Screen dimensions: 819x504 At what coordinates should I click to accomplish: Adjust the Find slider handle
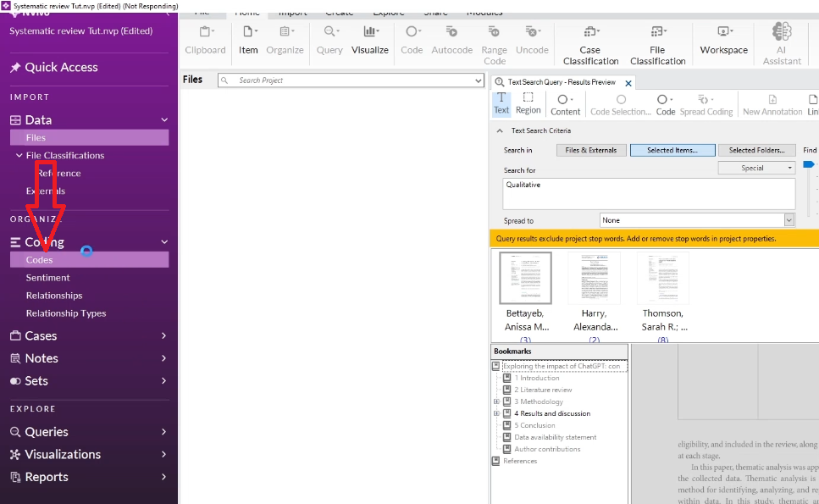pyautogui.click(x=808, y=164)
